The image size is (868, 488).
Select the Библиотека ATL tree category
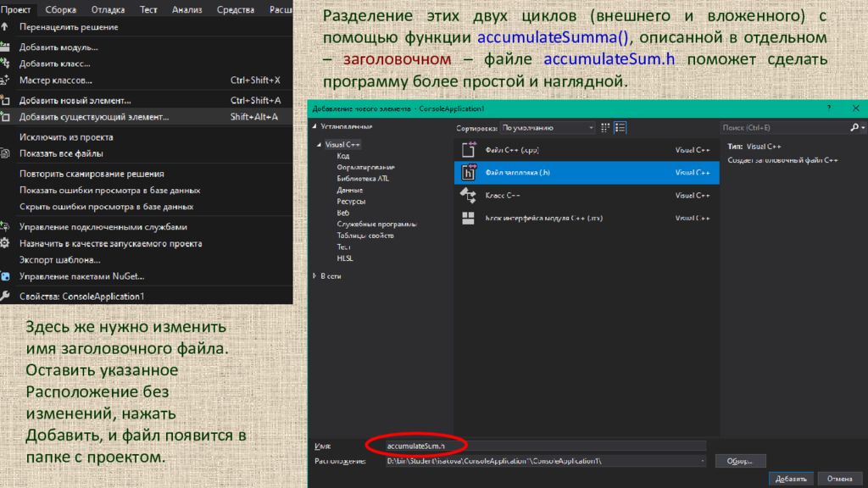(x=363, y=179)
